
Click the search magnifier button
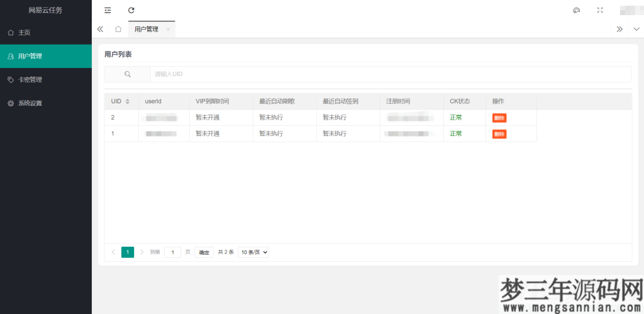click(x=127, y=74)
